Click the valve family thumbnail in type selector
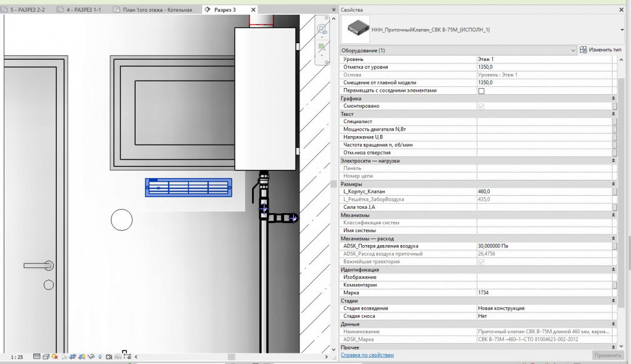 click(x=356, y=30)
